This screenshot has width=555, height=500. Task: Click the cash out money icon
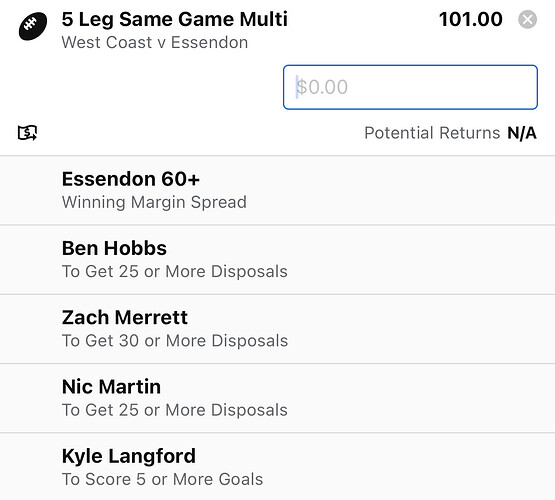pyautogui.click(x=27, y=133)
